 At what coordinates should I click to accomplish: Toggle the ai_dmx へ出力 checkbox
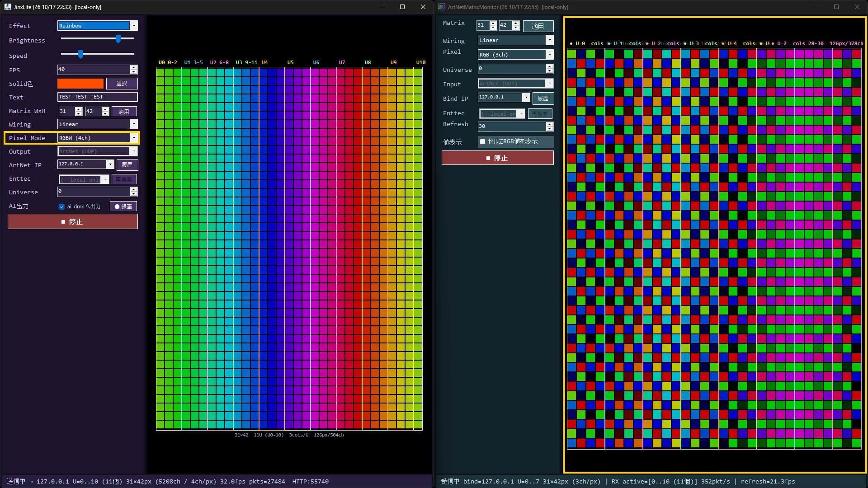pos(62,206)
